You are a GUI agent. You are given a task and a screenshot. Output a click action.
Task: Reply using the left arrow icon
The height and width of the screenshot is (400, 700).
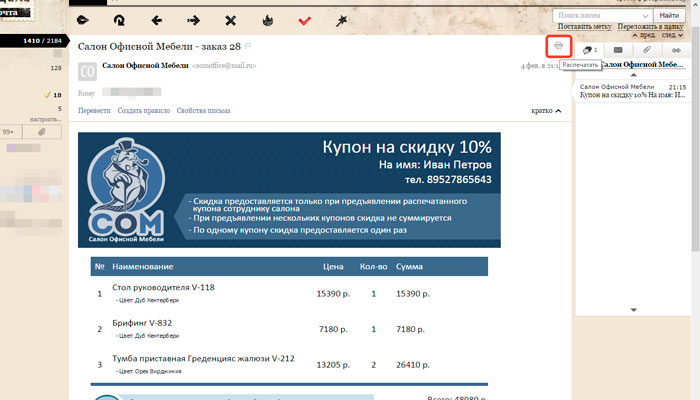(x=156, y=20)
